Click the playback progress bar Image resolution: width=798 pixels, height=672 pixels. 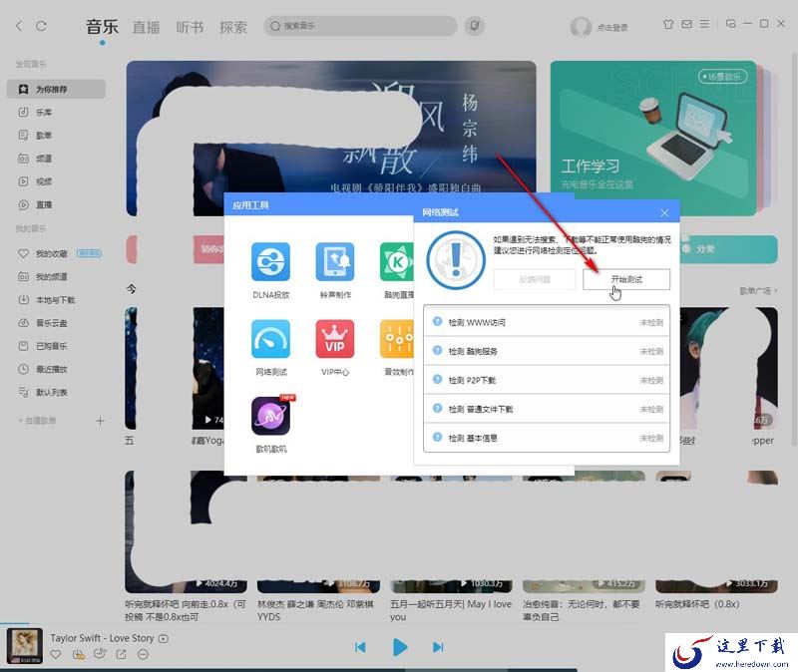[x=399, y=623]
